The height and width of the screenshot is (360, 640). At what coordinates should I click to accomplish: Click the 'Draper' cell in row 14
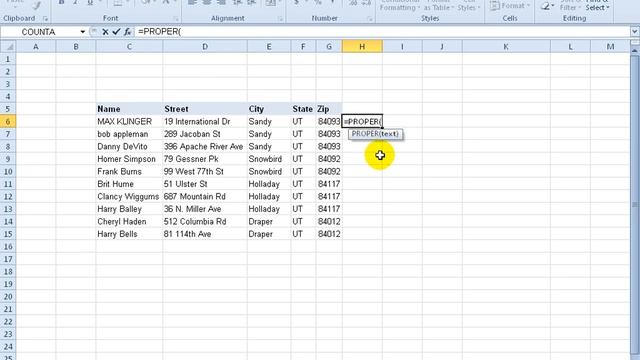[269, 222]
